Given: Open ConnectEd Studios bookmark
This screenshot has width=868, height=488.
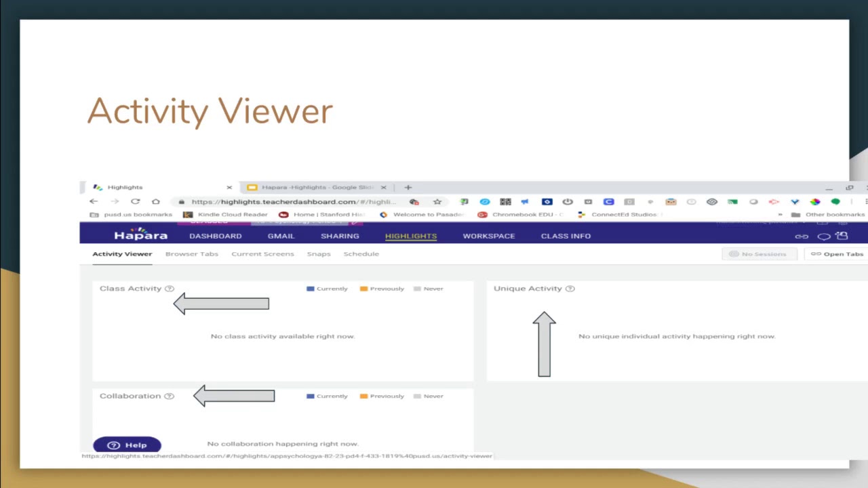Looking at the screenshot, I should (x=620, y=215).
